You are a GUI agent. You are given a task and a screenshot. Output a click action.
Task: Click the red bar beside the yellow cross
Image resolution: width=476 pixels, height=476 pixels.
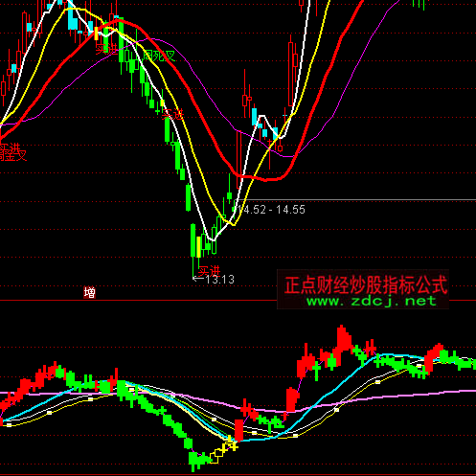pyautogui.click(x=238, y=430)
